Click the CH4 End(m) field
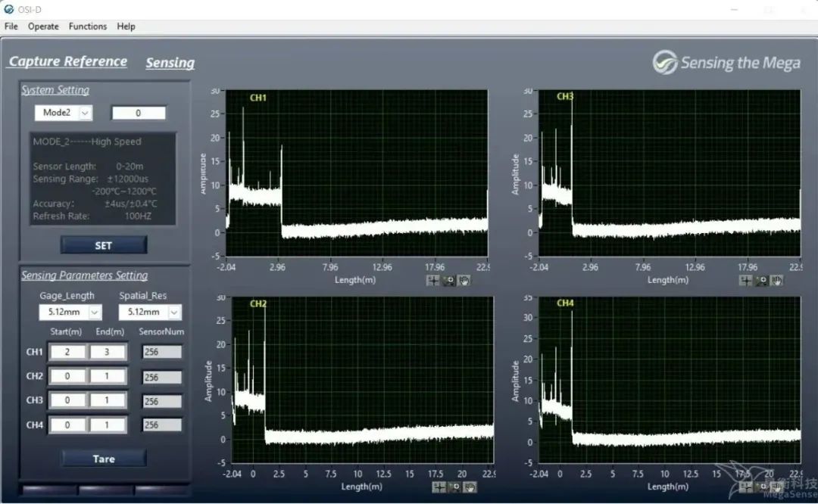 coord(107,425)
